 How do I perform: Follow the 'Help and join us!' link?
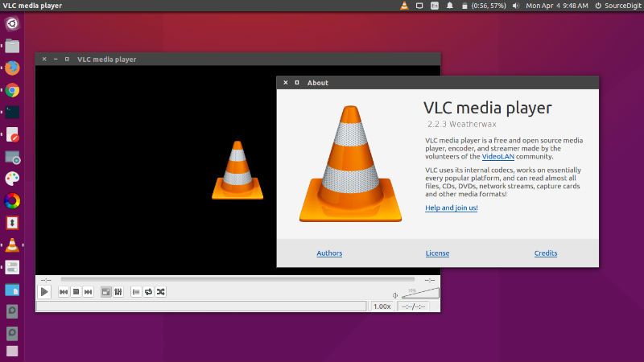tap(452, 208)
